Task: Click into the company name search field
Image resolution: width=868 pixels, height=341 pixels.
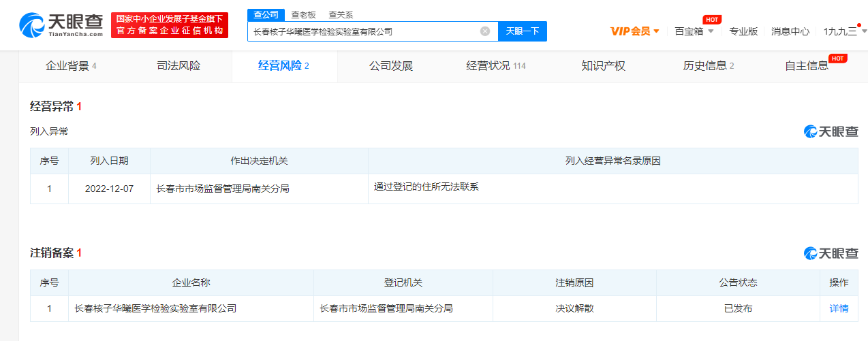Action: 365,31
